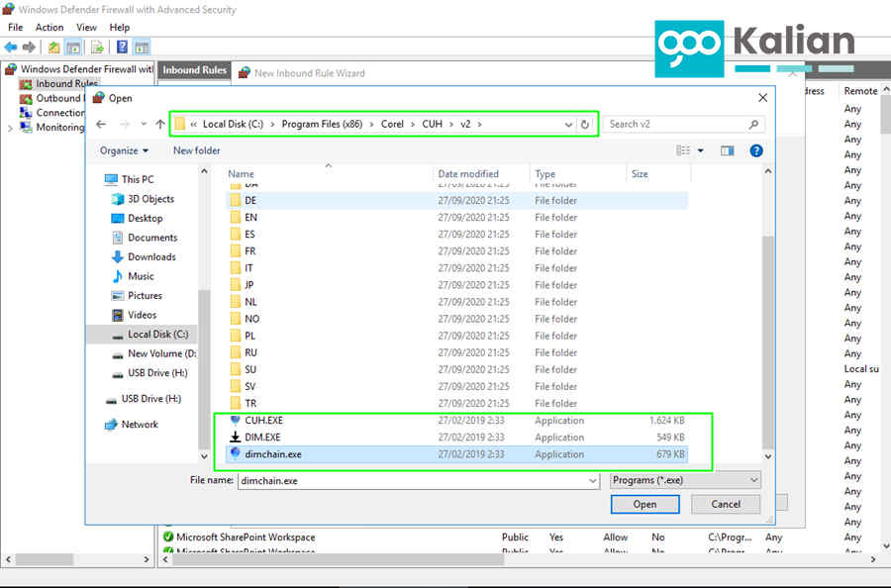Open the blue Help toolbar icon in the console

pyautogui.click(x=122, y=48)
